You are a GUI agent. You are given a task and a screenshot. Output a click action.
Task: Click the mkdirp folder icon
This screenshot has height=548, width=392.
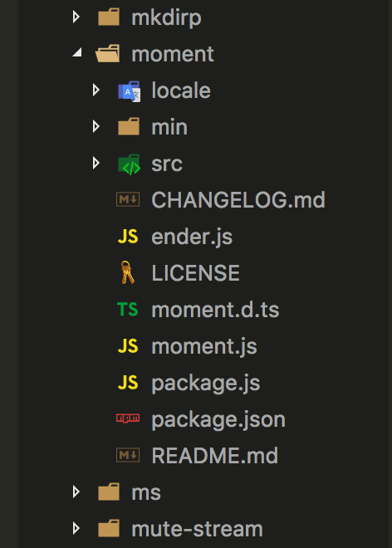coord(109,17)
